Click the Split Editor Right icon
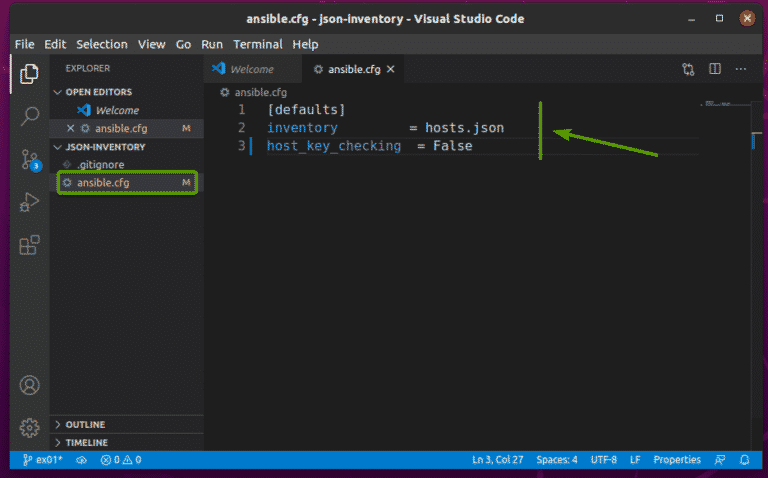768x478 pixels. coord(715,69)
